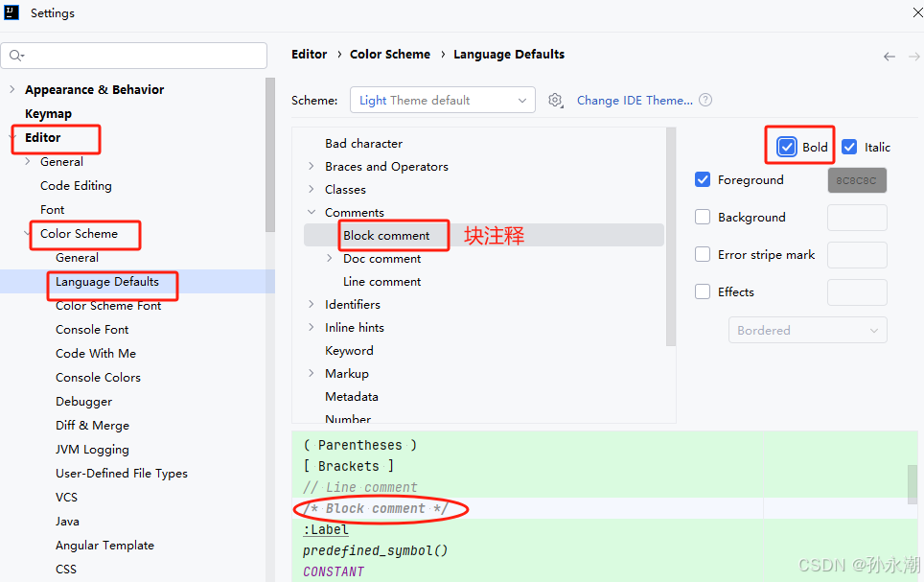The image size is (924, 582).
Task: Click the search magnifier icon
Action: coord(16,56)
